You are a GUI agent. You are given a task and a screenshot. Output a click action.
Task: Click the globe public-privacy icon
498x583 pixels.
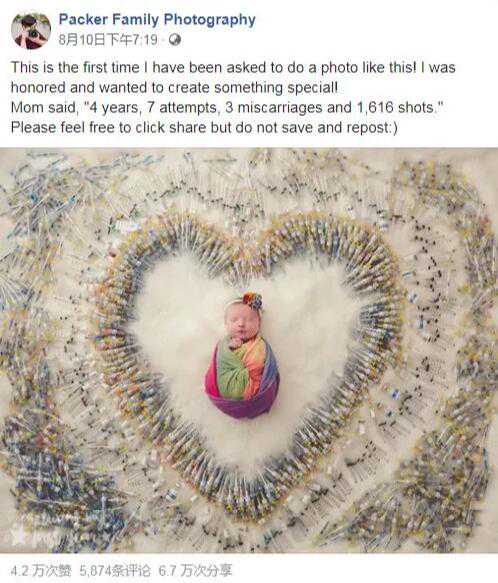(x=175, y=40)
